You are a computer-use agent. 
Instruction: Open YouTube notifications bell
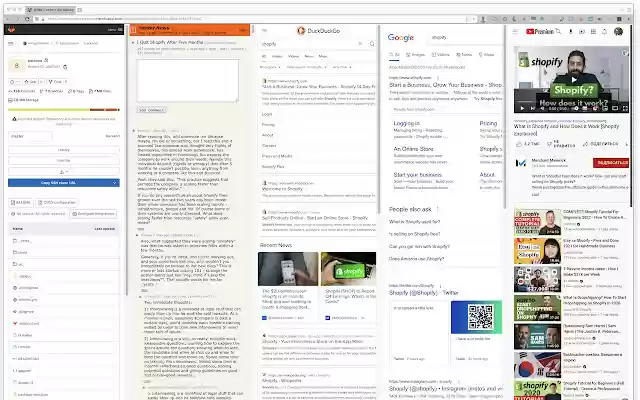click(604, 31)
